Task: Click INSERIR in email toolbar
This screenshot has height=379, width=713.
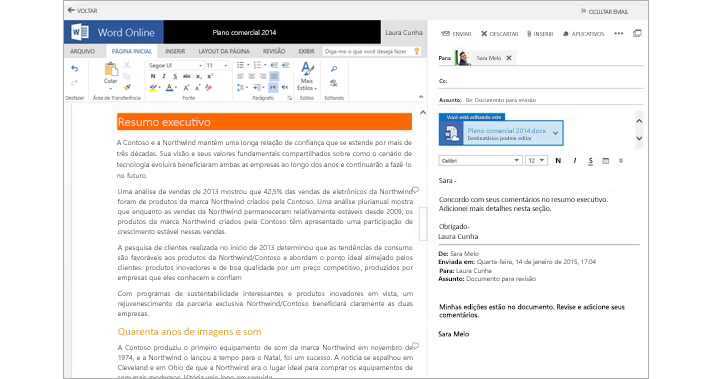Action: (540, 34)
